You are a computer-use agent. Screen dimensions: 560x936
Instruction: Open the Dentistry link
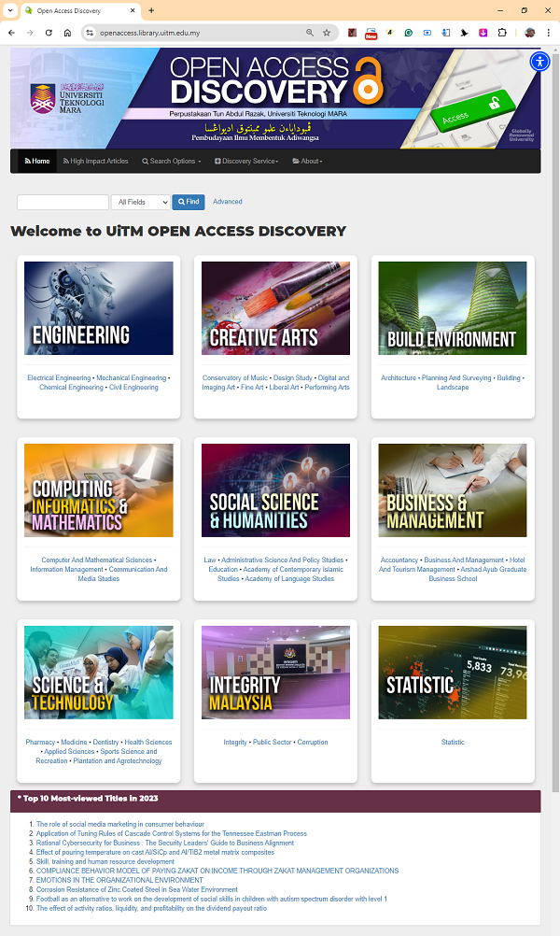click(105, 742)
